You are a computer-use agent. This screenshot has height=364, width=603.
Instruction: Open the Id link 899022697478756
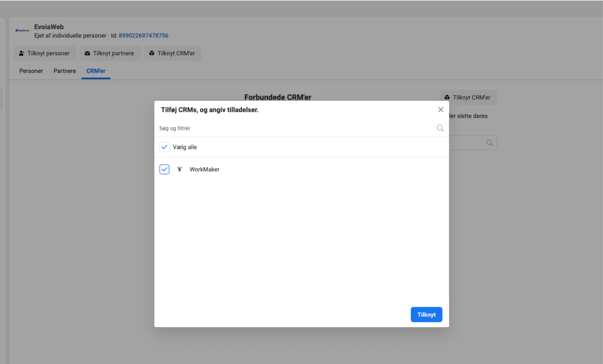[143, 36]
